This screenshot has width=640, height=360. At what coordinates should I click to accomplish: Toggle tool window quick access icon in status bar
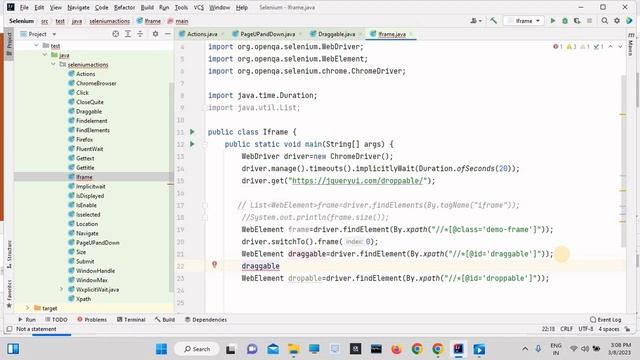pyautogui.click(x=9, y=329)
